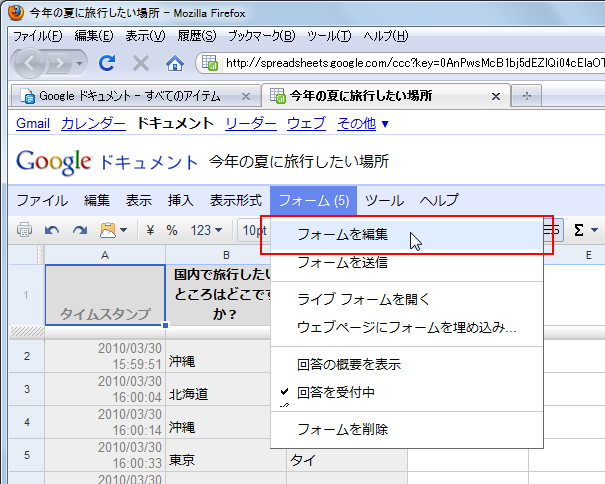Reload the page with the refresh icon

point(107,63)
